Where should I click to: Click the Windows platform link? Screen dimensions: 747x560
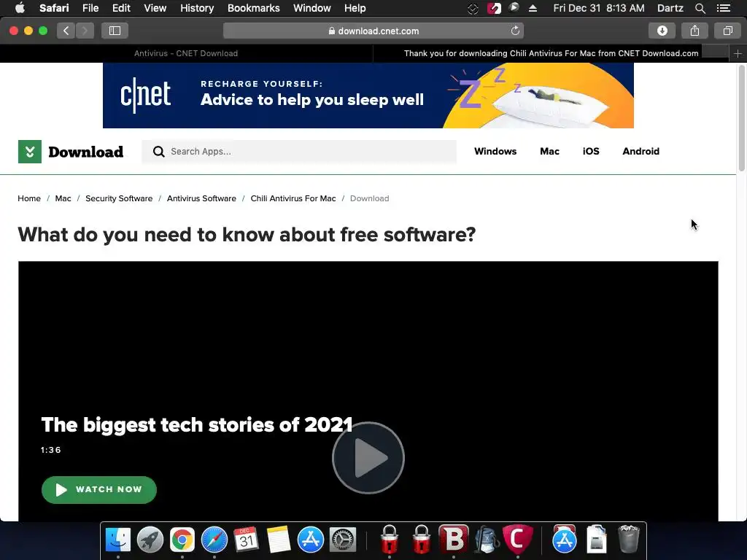(x=495, y=152)
